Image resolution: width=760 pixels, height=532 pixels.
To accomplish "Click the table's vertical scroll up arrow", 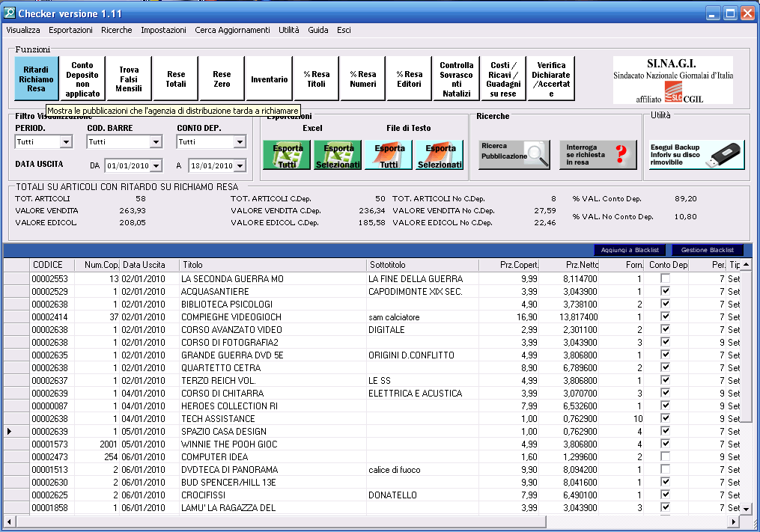I will coord(747,265).
